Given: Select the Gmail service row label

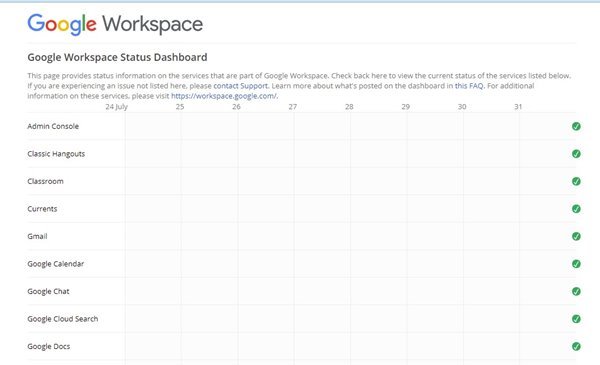Looking at the screenshot, I should point(37,236).
